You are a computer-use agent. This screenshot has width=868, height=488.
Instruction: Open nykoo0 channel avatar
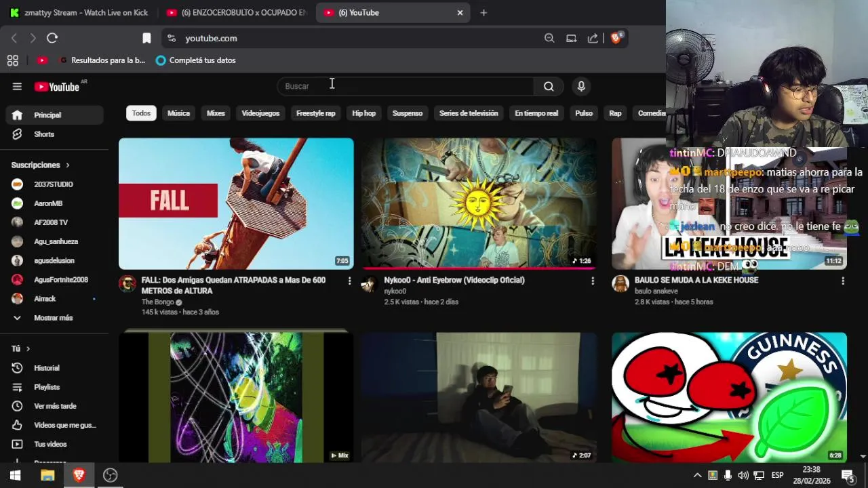(x=369, y=283)
